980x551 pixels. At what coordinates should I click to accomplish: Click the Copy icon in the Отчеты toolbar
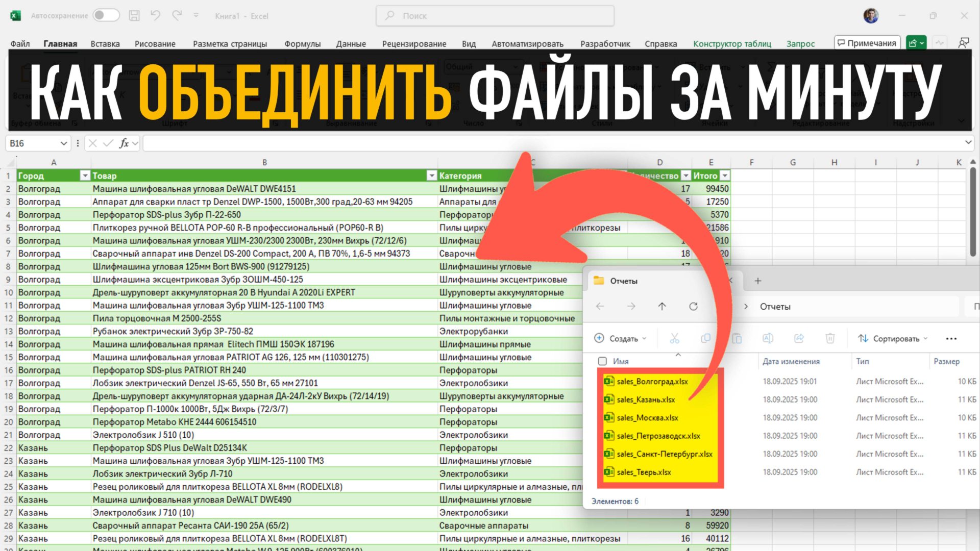point(706,338)
